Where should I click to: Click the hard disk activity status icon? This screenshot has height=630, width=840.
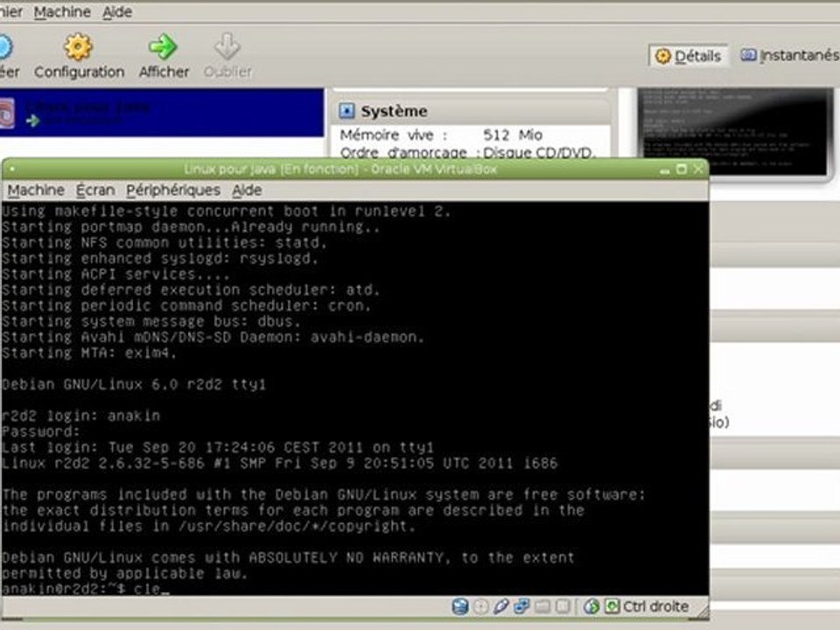[x=460, y=606]
